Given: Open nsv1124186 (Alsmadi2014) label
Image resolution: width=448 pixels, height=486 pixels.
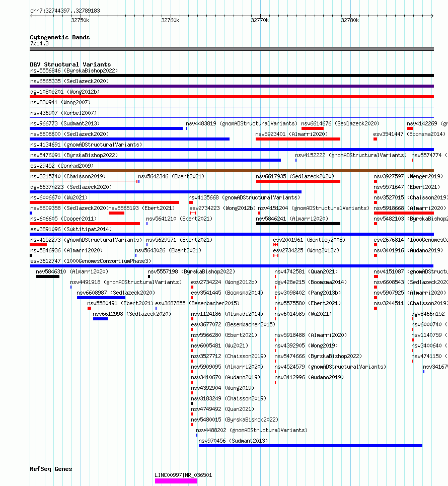Looking at the screenshot, I should (227, 314).
